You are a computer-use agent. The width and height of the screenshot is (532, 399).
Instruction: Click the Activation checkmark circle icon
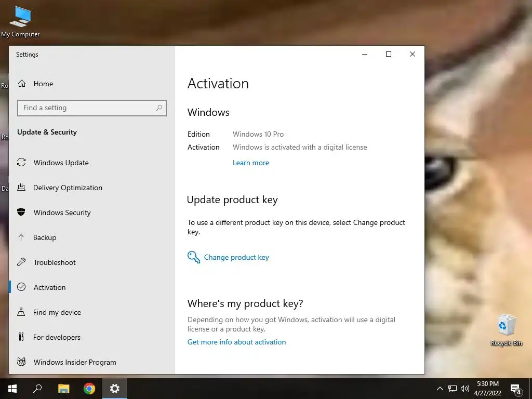[x=21, y=287]
